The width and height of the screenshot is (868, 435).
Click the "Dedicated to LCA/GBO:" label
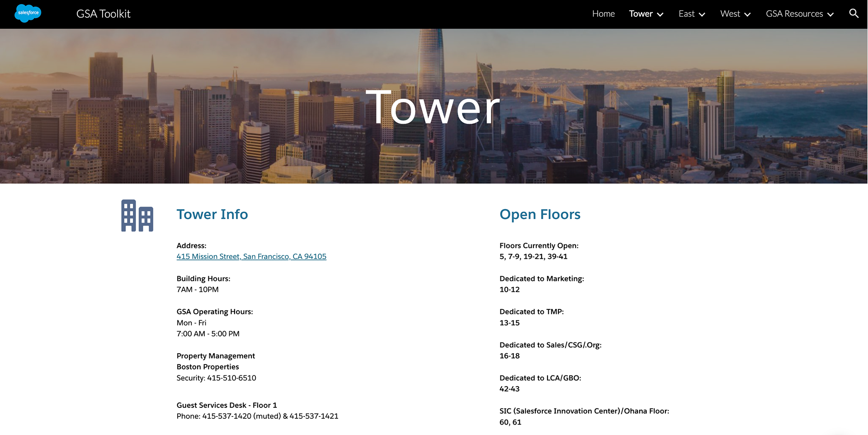[540, 378]
